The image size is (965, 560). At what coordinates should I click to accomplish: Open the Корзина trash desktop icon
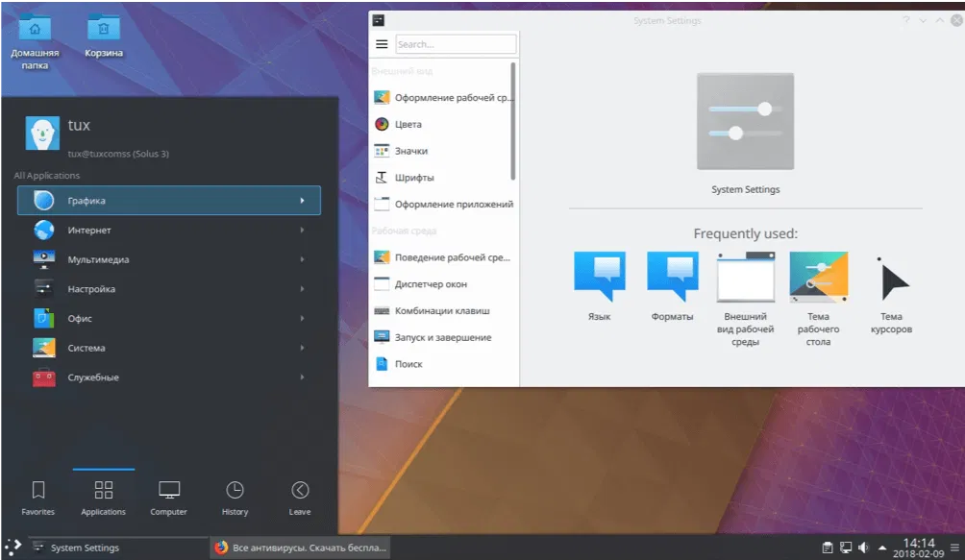tap(104, 37)
